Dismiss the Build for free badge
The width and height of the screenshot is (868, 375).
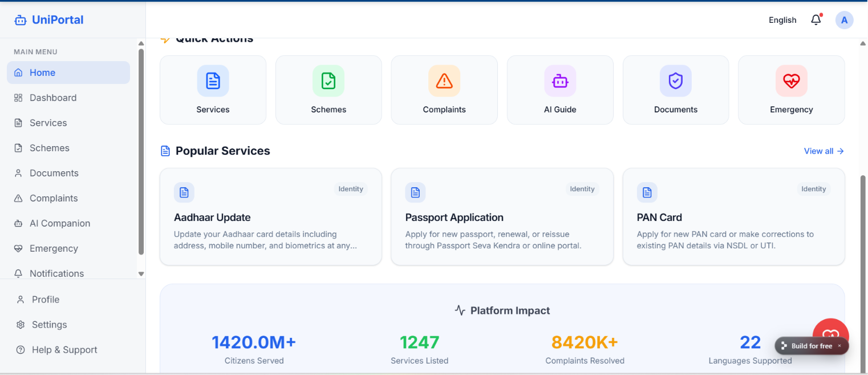coord(839,346)
